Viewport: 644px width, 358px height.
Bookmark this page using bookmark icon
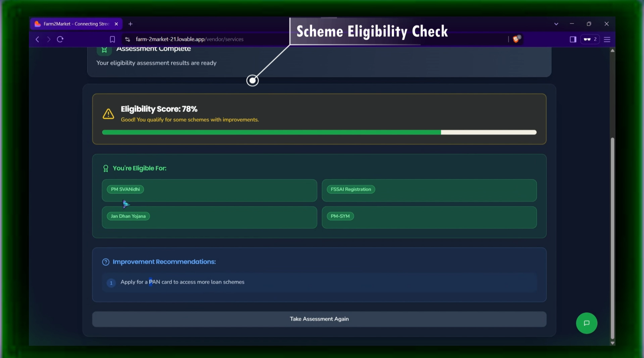click(112, 39)
